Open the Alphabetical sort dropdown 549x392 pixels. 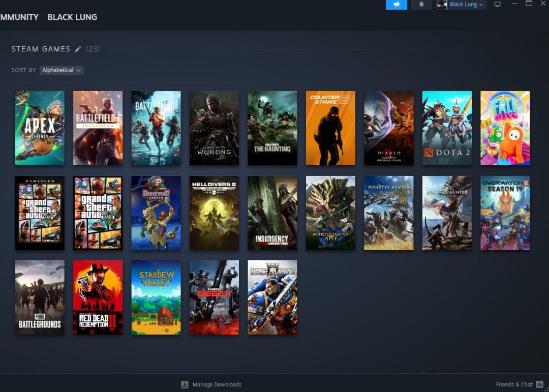point(62,70)
